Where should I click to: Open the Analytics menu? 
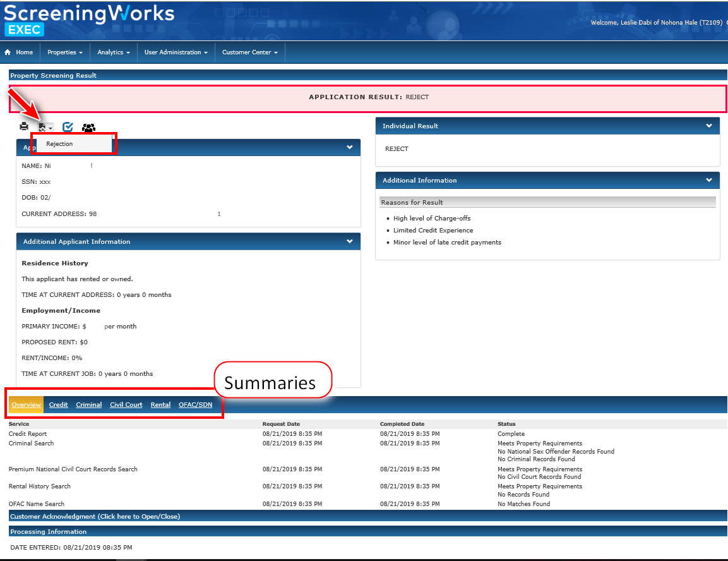tap(114, 52)
